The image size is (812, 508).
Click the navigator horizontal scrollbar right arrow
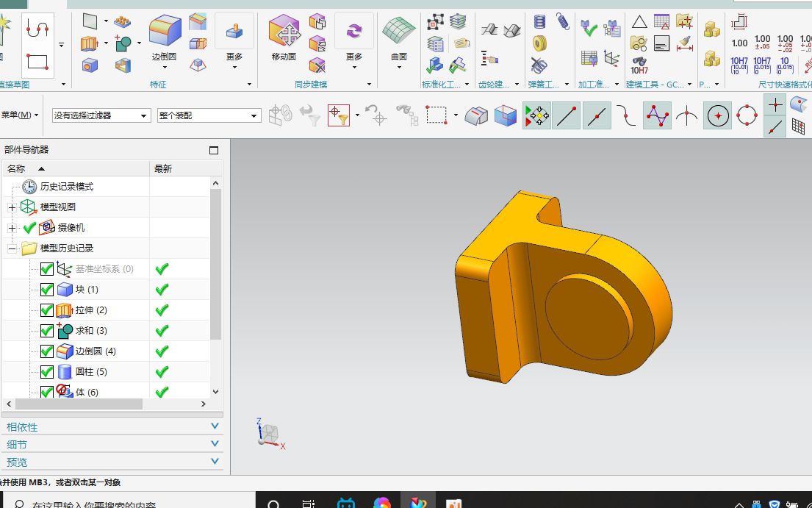(x=204, y=404)
